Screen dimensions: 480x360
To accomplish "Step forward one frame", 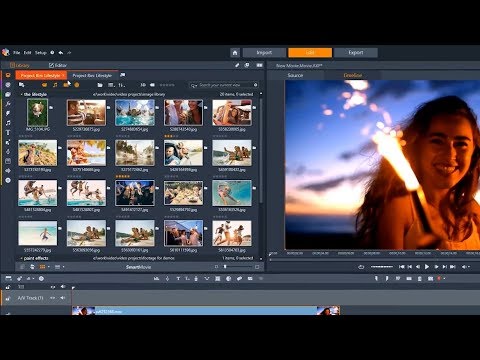I will click(x=436, y=267).
